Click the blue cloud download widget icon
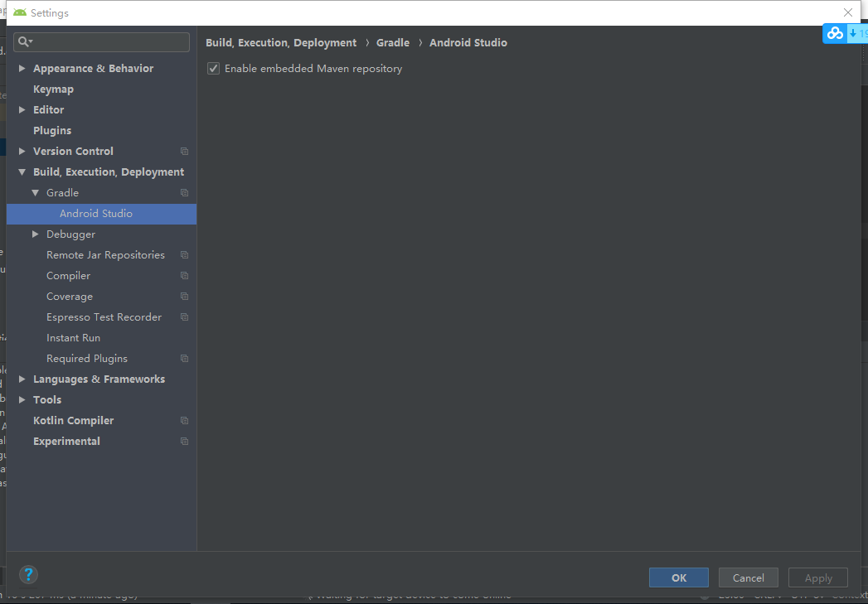The width and height of the screenshot is (868, 604). pyautogui.click(x=835, y=34)
